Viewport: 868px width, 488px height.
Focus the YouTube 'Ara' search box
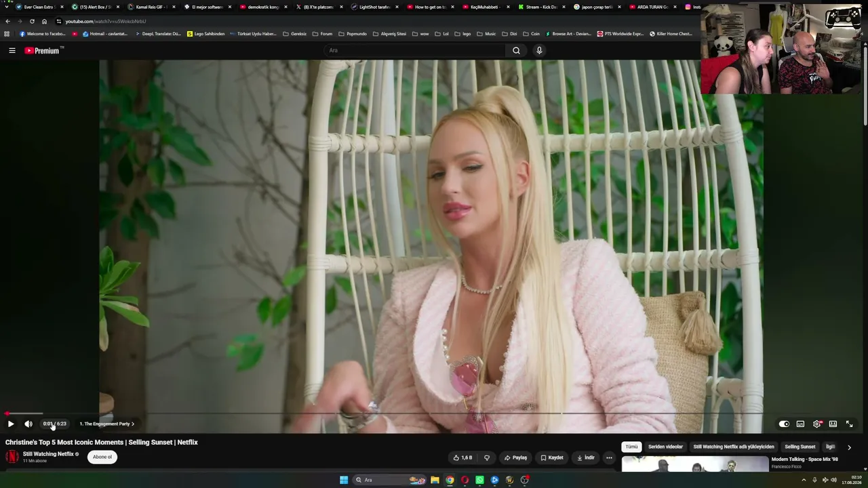(415, 50)
